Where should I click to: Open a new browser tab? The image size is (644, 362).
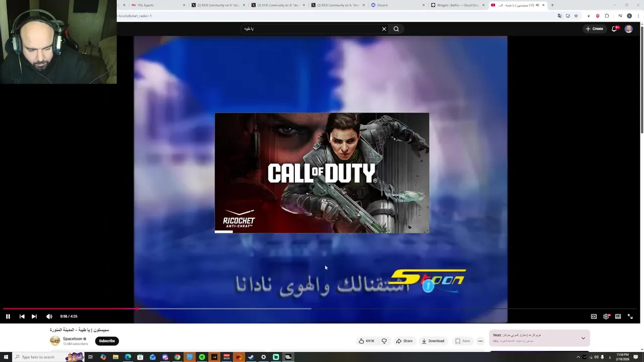click(x=552, y=5)
